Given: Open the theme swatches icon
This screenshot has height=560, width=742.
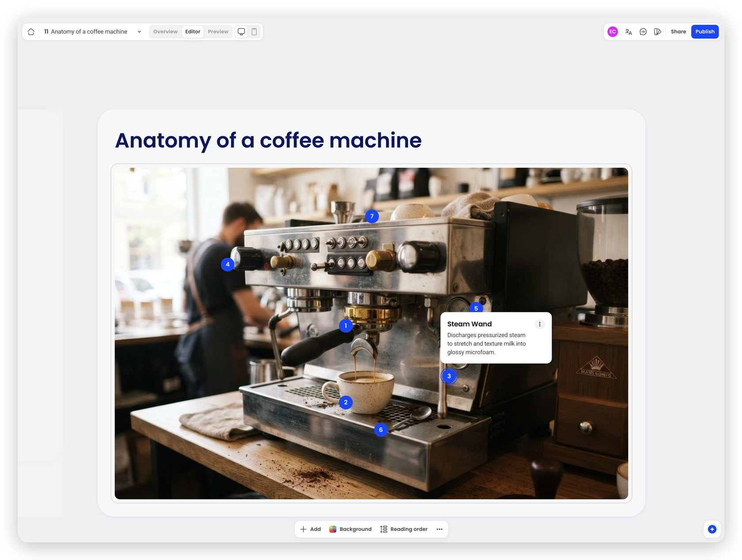Looking at the screenshot, I should (x=658, y=32).
